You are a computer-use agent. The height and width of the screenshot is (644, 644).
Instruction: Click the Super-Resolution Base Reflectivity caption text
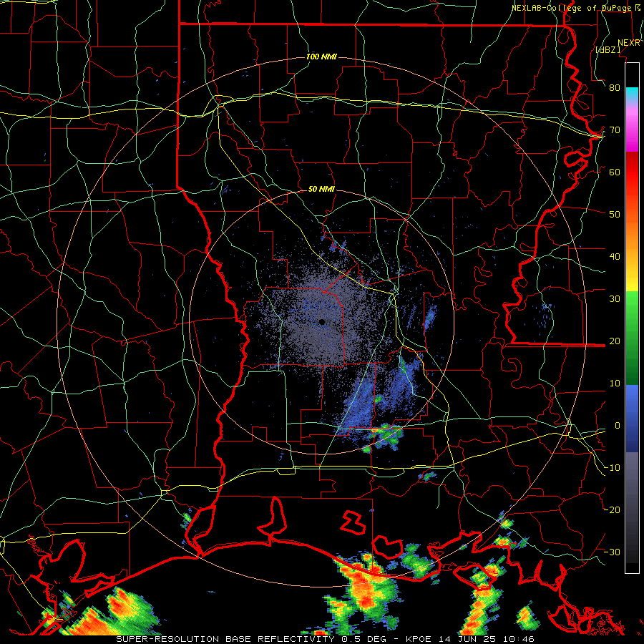coord(225,639)
